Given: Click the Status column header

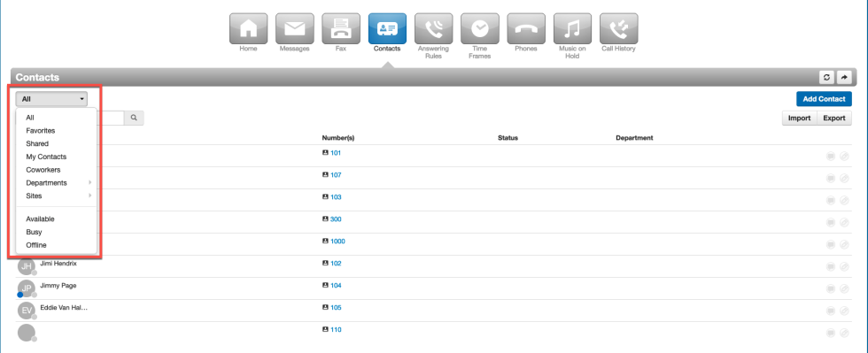Looking at the screenshot, I should (508, 138).
